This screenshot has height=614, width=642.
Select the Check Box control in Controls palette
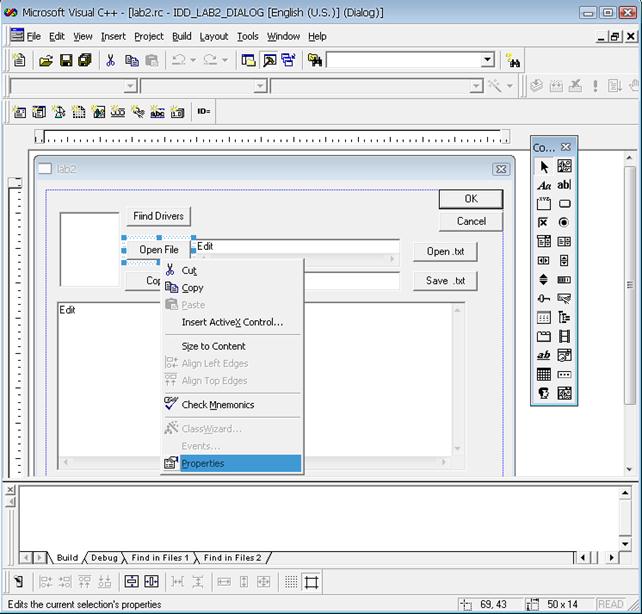(x=544, y=223)
